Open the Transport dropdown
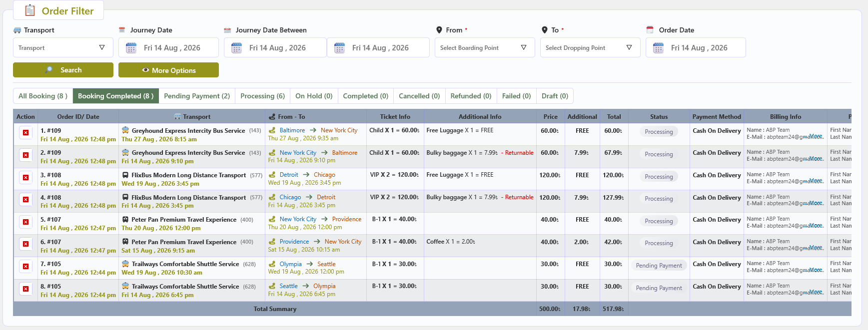This screenshot has width=868, height=330. tap(63, 48)
